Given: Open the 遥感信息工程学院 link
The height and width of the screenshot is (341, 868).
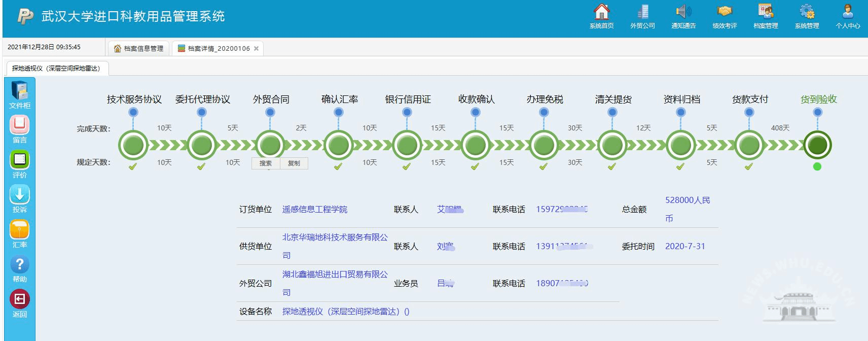Looking at the screenshot, I should pyautogui.click(x=314, y=210).
